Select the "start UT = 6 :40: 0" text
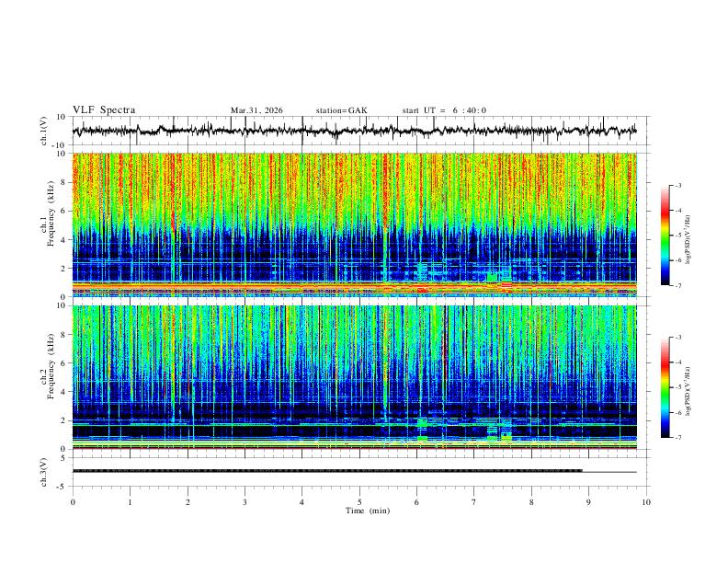728x563 pixels. click(x=444, y=110)
